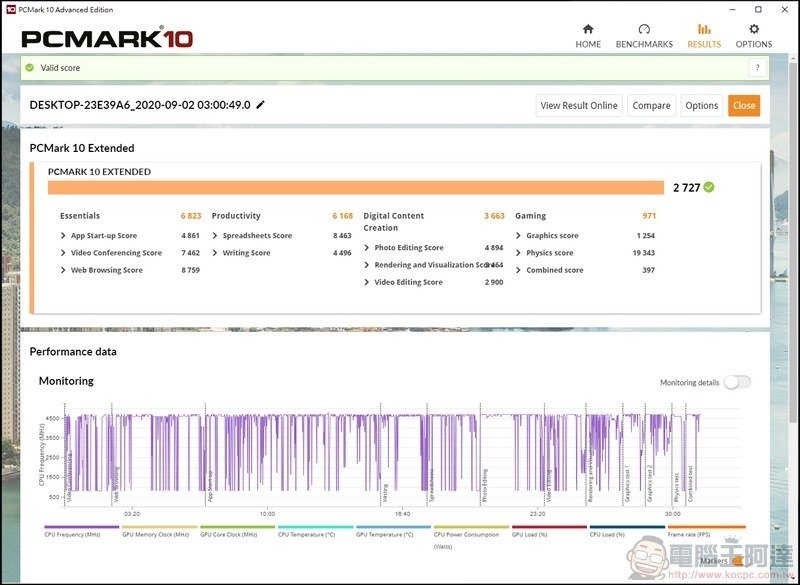Click green check beside 2 727 score
This screenshot has width=800, height=585.
[709, 187]
